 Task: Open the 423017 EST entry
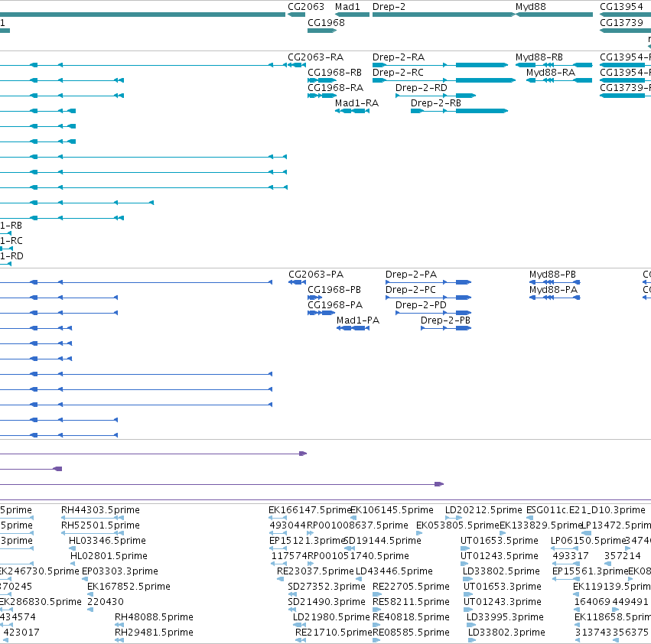[x=21, y=633]
